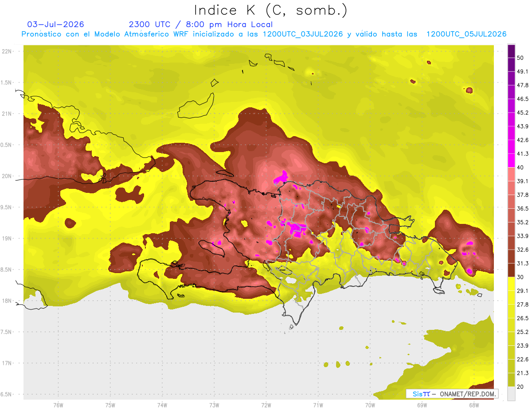Select the "03-Jul-2026" date label
The height and width of the screenshot is (411, 532).
pos(55,24)
